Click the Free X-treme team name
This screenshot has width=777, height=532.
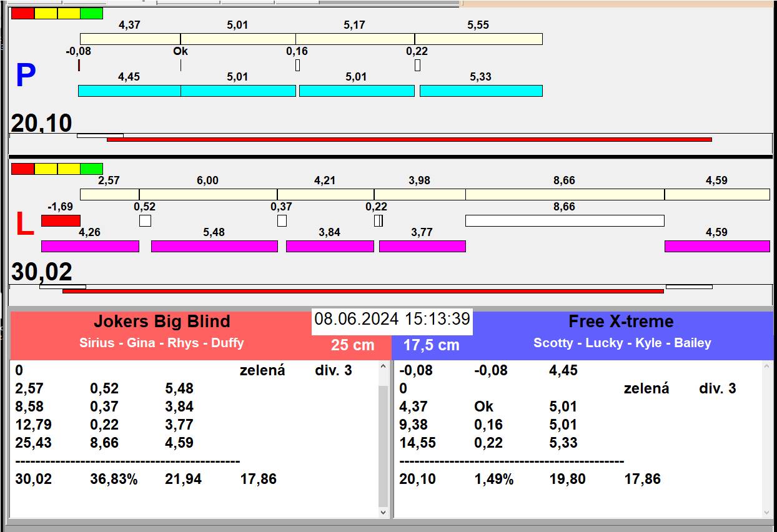pyautogui.click(x=621, y=322)
